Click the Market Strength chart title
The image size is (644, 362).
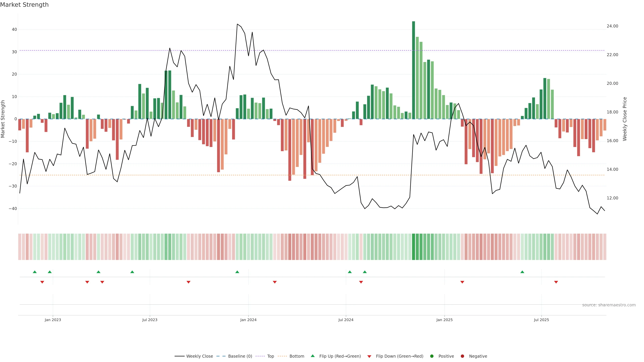[24, 5]
